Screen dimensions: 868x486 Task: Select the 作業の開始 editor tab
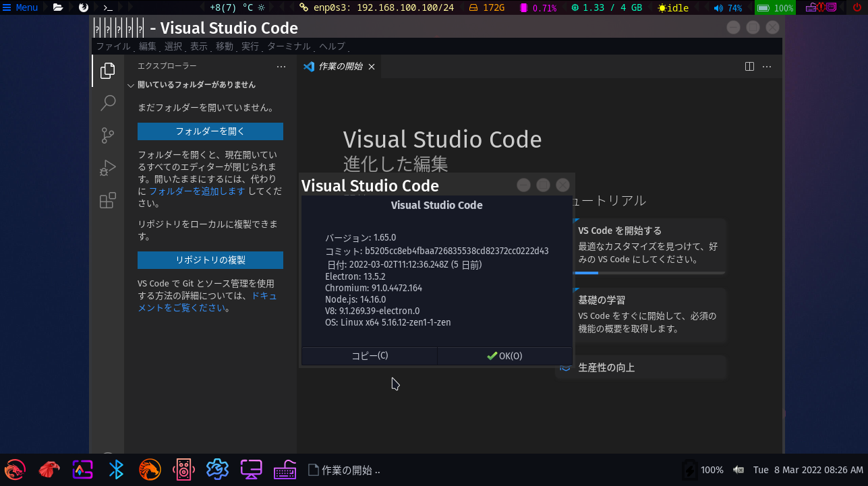click(339, 67)
